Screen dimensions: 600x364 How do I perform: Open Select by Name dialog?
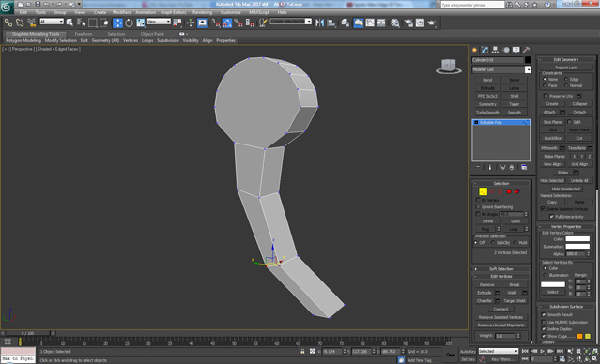coord(81,23)
